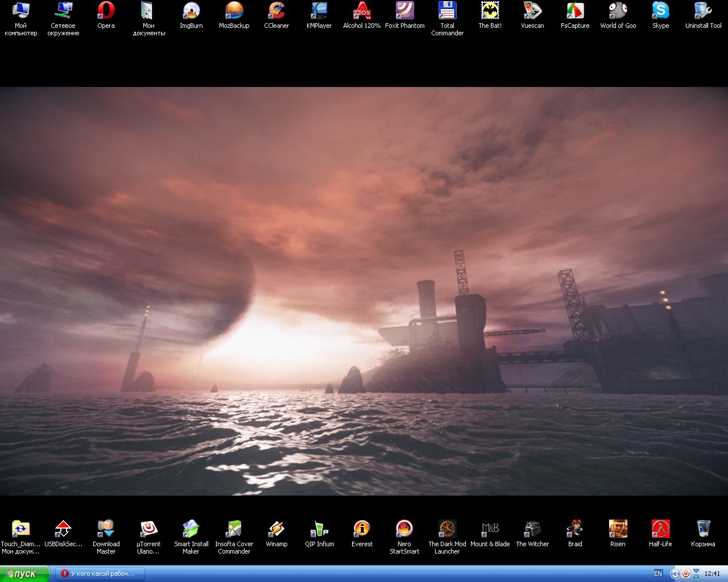Screen dimensions: 728x582
Task: Click the Winamp shortcut icon
Action: [276, 529]
